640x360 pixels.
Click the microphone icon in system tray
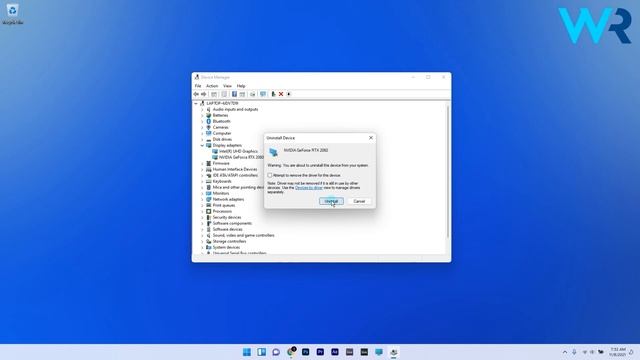pos(574,352)
